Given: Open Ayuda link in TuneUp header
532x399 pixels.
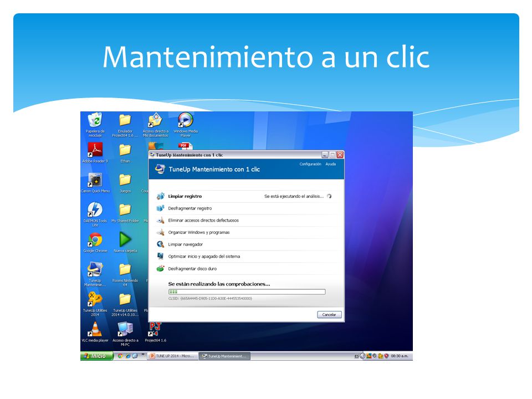Looking at the screenshot, I should tap(330, 164).
